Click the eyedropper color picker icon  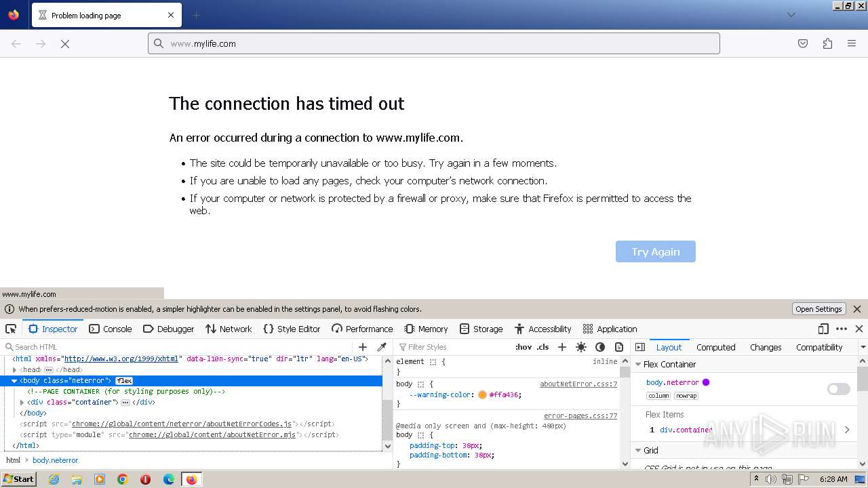pos(382,347)
